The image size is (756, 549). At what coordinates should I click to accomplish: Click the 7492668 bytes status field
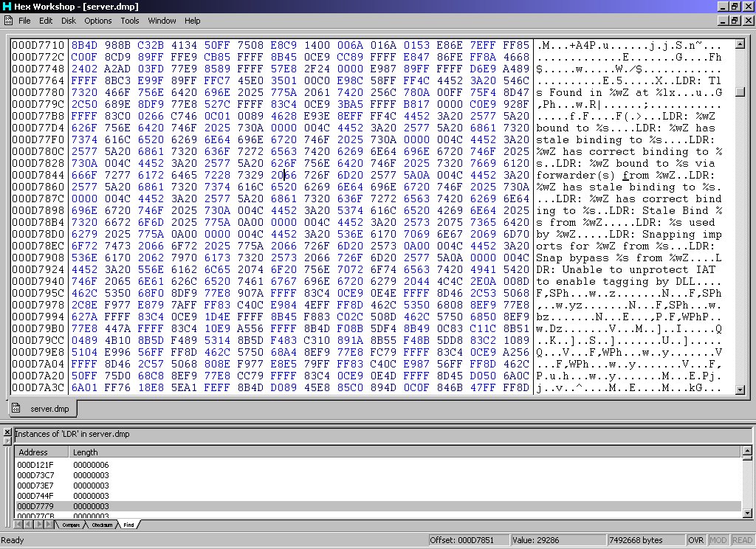[645, 540]
